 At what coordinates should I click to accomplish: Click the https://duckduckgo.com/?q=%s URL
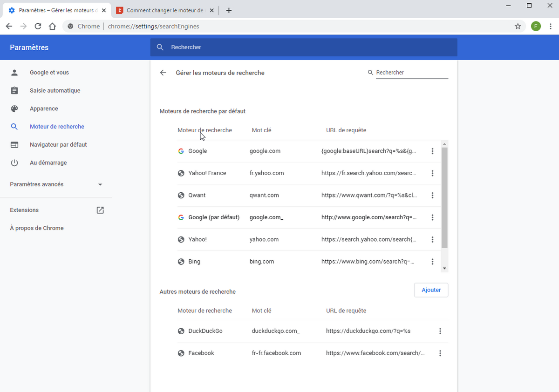pyautogui.click(x=368, y=331)
